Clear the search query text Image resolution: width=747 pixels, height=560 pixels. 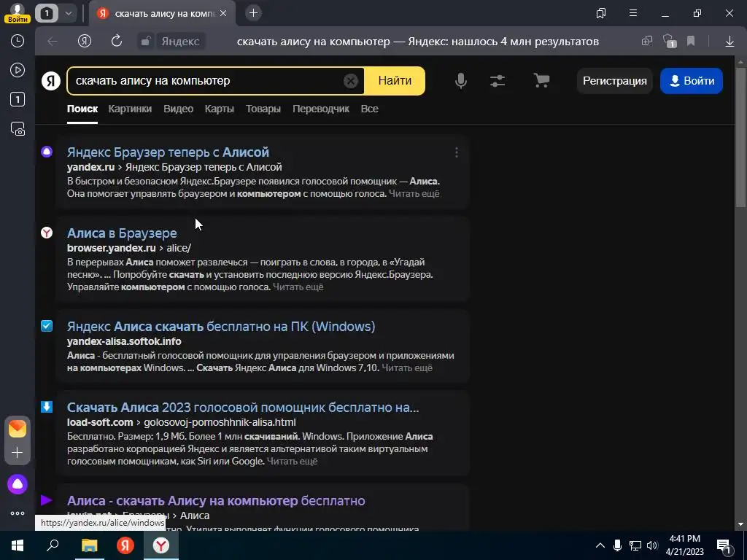[351, 81]
